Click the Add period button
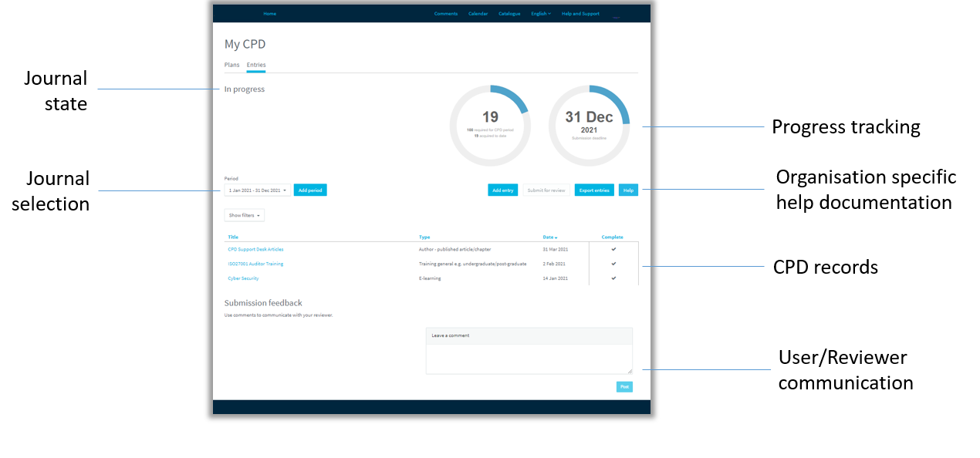Screen dimensions: 980x458 [x=309, y=190]
